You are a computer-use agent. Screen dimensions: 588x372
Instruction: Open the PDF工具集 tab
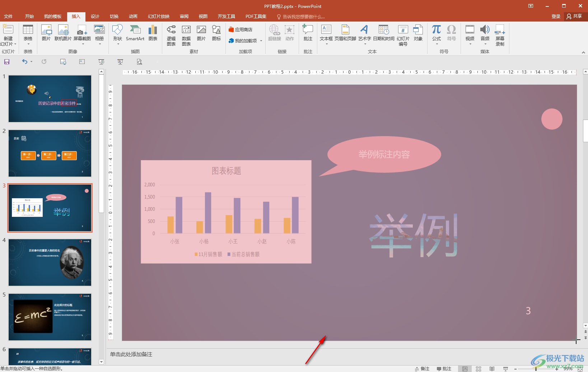point(256,17)
